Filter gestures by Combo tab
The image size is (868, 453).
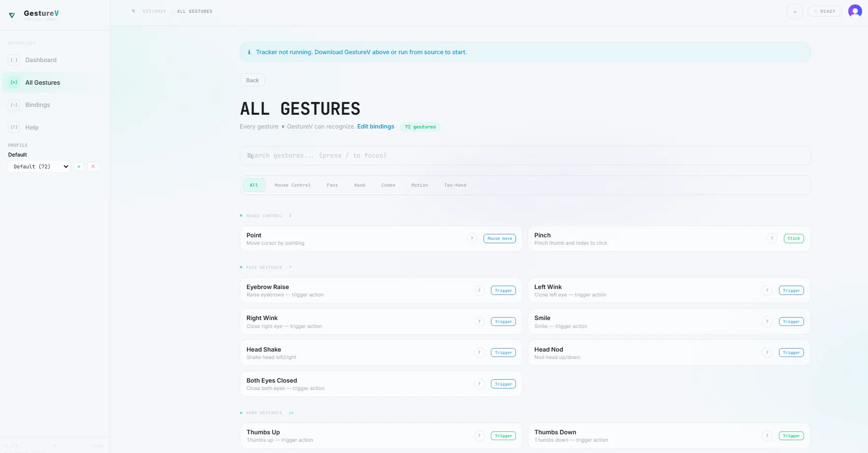pos(388,185)
